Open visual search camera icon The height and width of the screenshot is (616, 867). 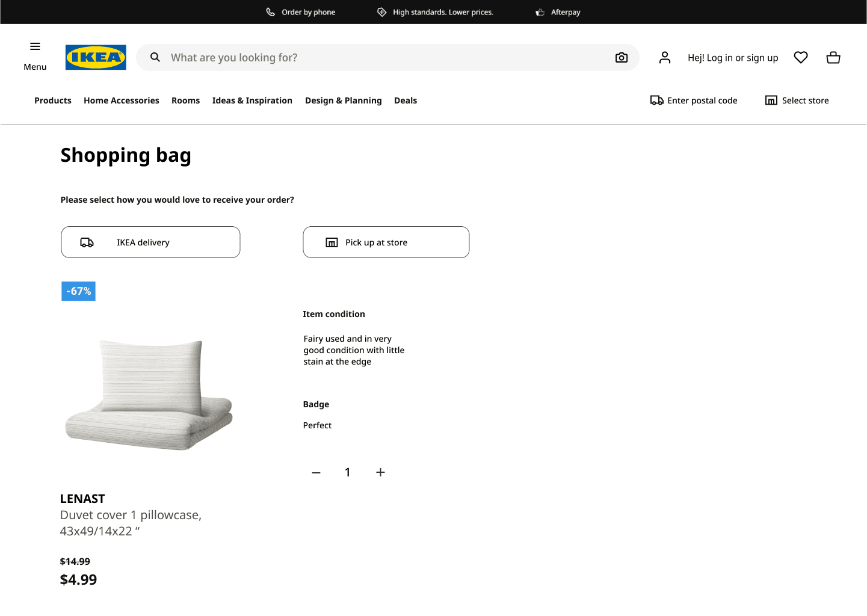pos(622,57)
